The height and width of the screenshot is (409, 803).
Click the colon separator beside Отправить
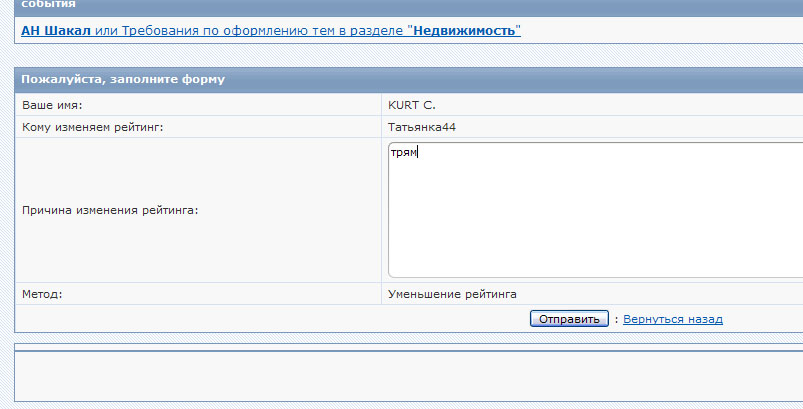pos(616,319)
